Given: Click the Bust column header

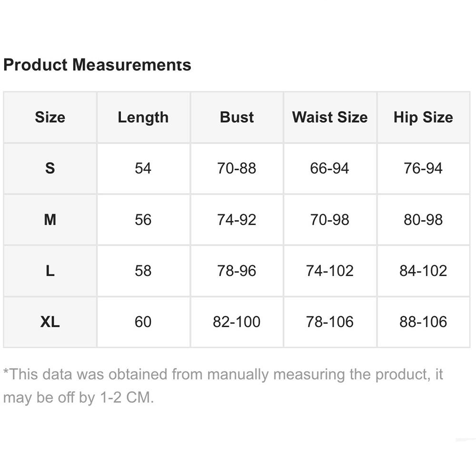Looking at the screenshot, I should 237,118.
